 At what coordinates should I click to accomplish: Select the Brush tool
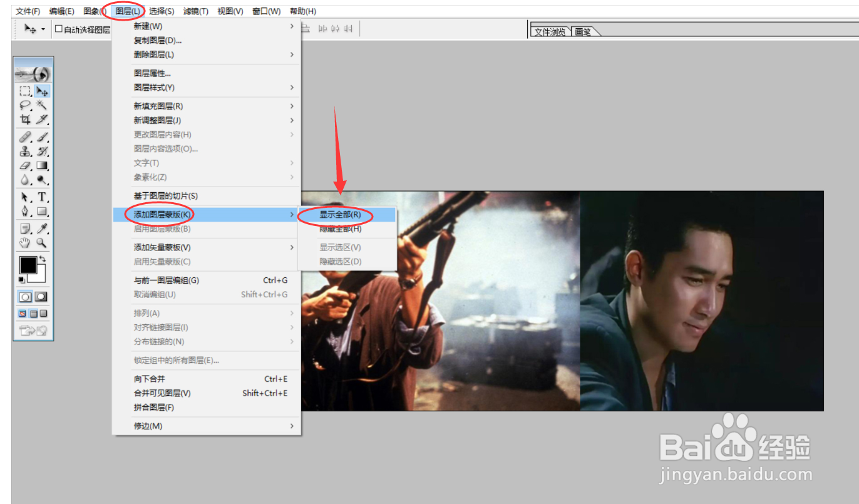pyautogui.click(x=42, y=137)
